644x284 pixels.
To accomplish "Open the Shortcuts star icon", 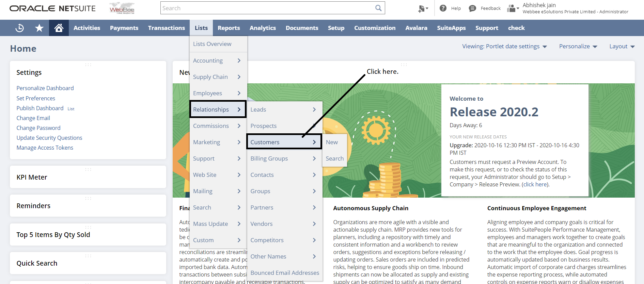I will (40, 28).
